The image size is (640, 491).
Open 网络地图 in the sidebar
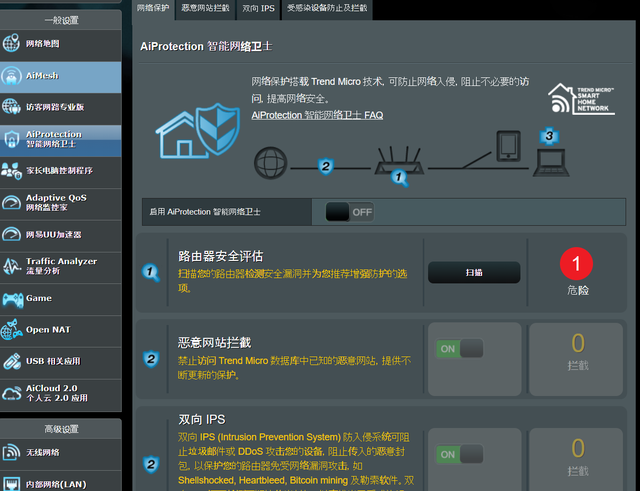pyautogui.click(x=43, y=44)
